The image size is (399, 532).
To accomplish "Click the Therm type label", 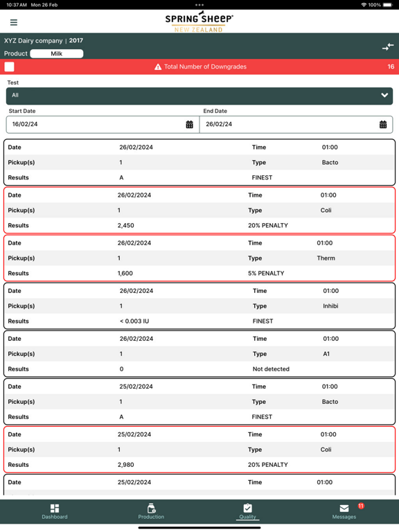I will 326,258.
